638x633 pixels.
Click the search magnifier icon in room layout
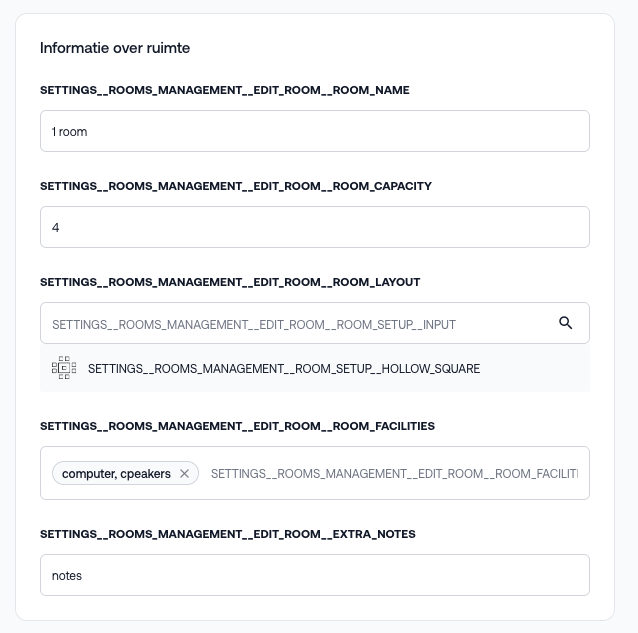565,323
